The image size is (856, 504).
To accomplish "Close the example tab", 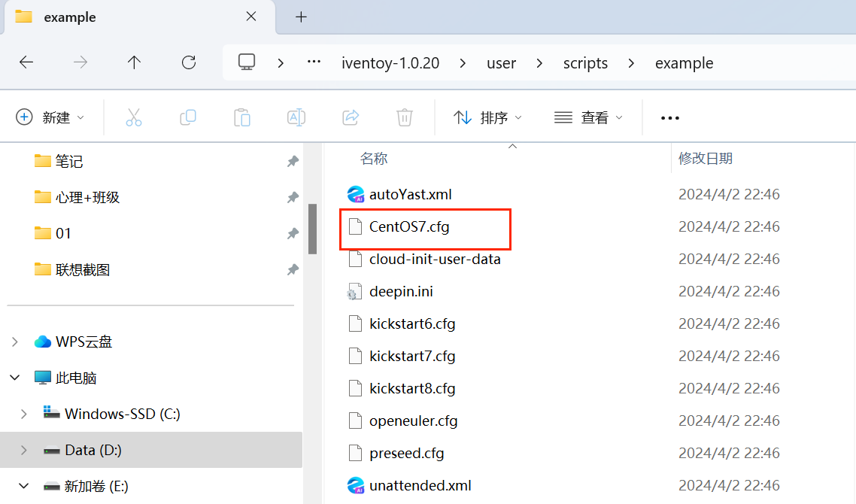I will (251, 17).
